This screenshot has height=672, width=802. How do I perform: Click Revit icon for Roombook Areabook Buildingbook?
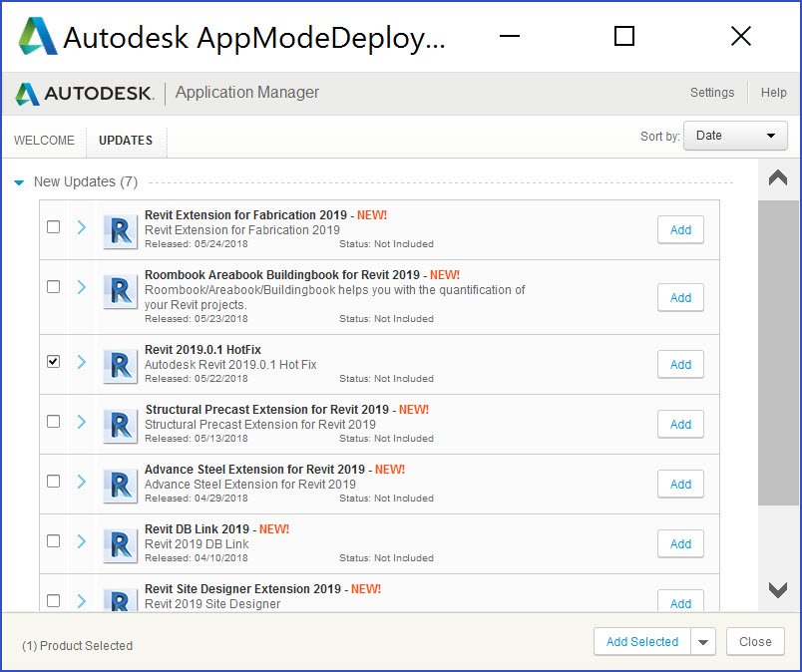(120, 291)
